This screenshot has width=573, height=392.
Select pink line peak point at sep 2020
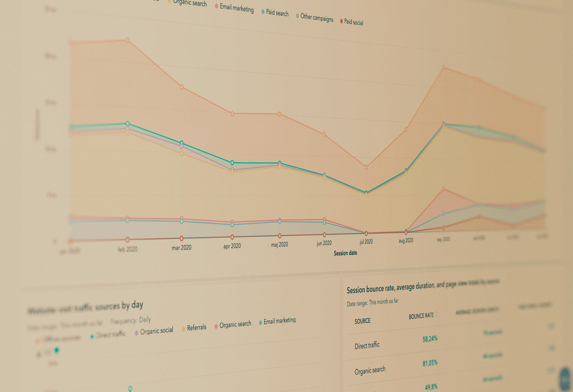(444, 189)
